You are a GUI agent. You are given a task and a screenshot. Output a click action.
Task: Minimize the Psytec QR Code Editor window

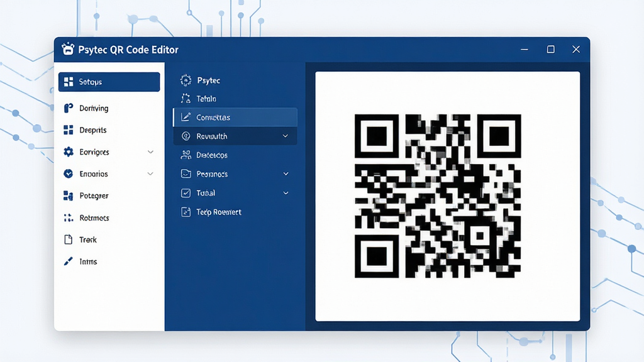tap(525, 49)
